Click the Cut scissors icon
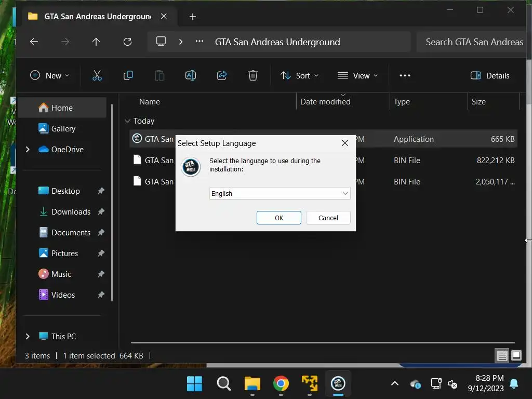The width and height of the screenshot is (532, 399). [x=97, y=75]
